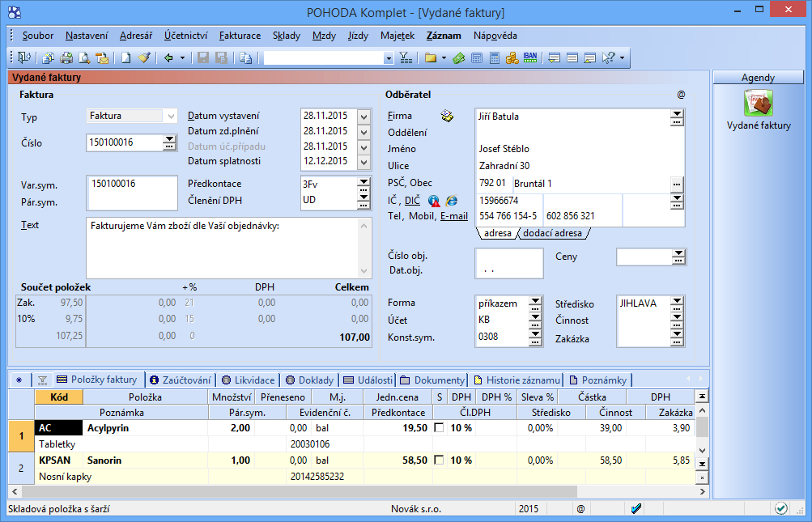The height and width of the screenshot is (522, 812).
Task: Open the Datum vystavení date dropdown
Action: click(364, 116)
